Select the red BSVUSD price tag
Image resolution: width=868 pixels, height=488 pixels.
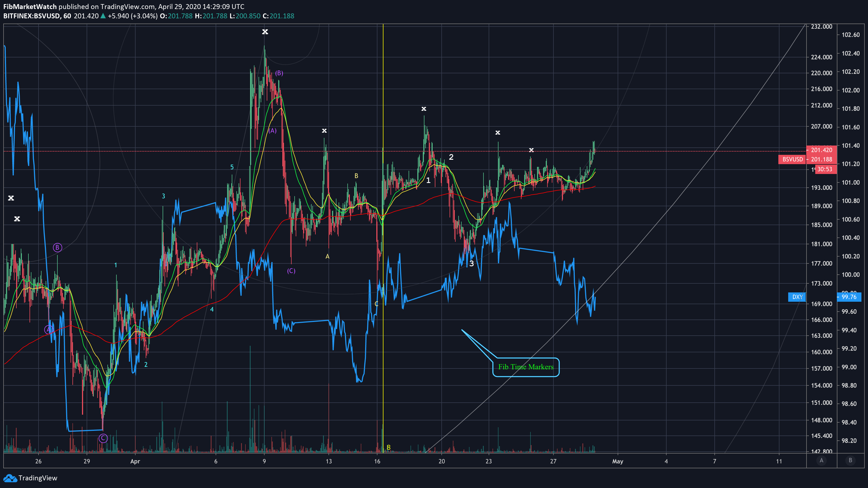pyautogui.click(x=792, y=159)
